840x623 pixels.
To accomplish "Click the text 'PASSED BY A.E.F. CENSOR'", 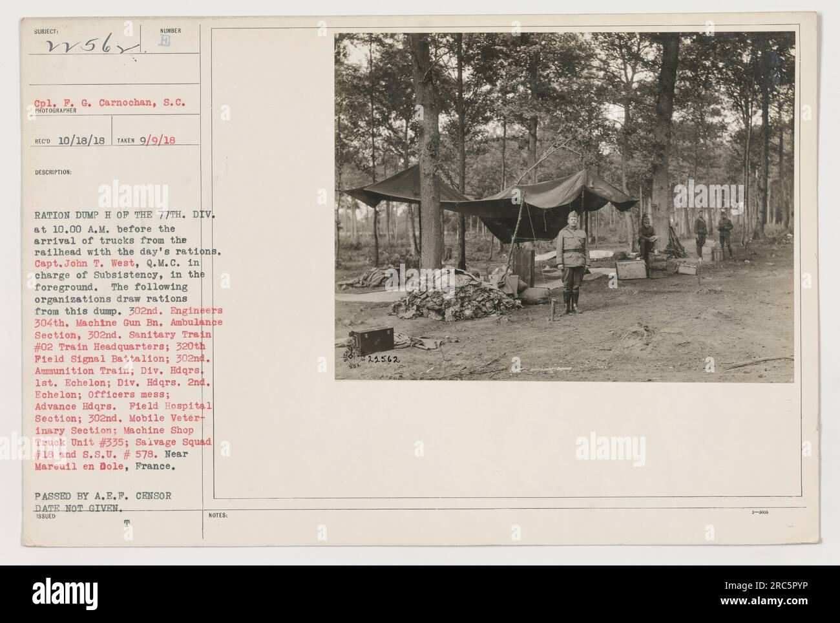I will click(x=104, y=496).
